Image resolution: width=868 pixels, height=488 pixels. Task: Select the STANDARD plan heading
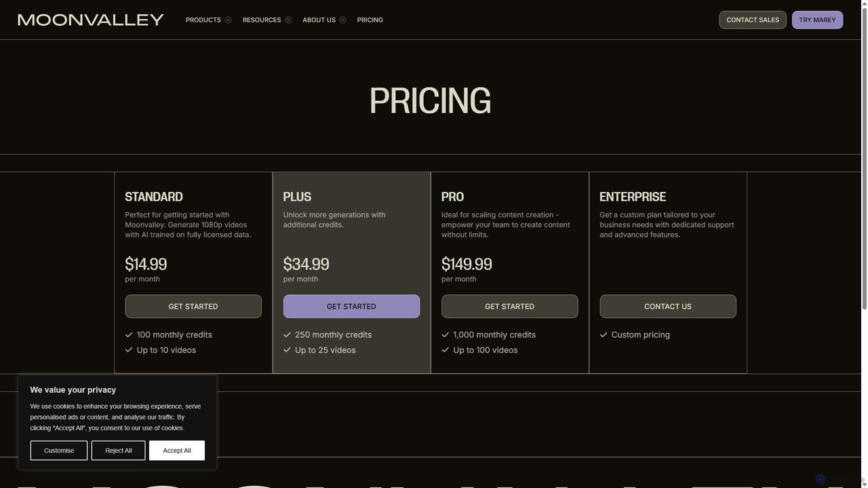[x=154, y=197]
